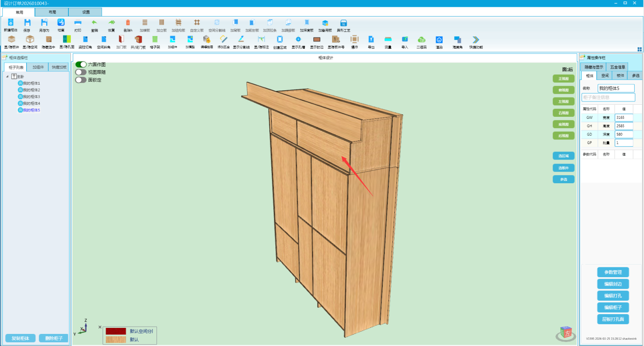Click the 爆炸 (explode view) icon

coord(354,39)
